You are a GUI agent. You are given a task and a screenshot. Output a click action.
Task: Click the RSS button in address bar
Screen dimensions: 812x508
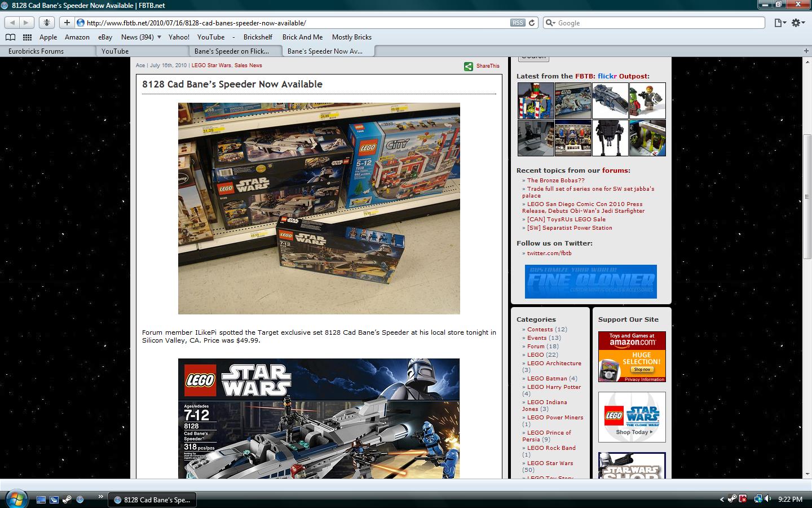(517, 23)
